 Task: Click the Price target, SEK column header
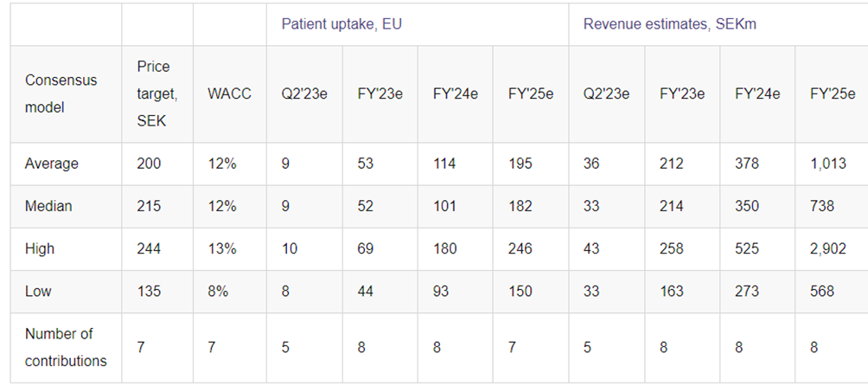click(154, 93)
